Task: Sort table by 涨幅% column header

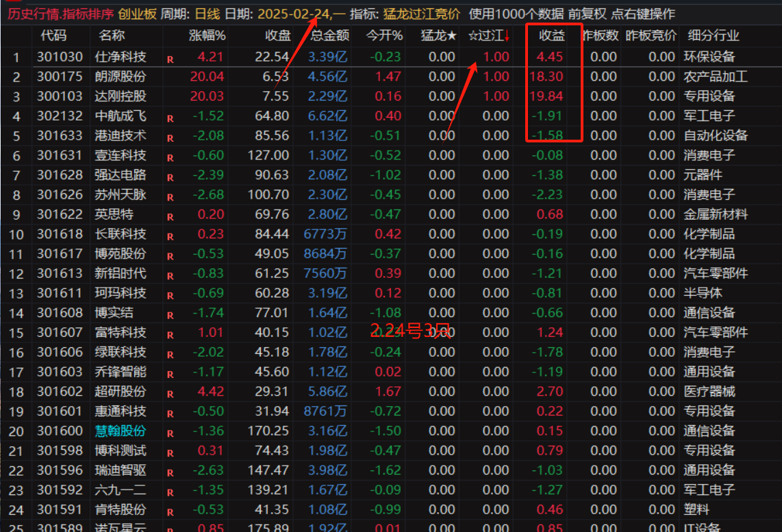Action: [x=207, y=36]
